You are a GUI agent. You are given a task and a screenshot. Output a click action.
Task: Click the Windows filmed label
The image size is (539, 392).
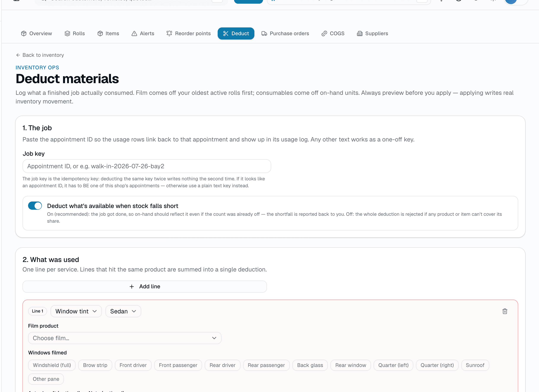[47, 352]
